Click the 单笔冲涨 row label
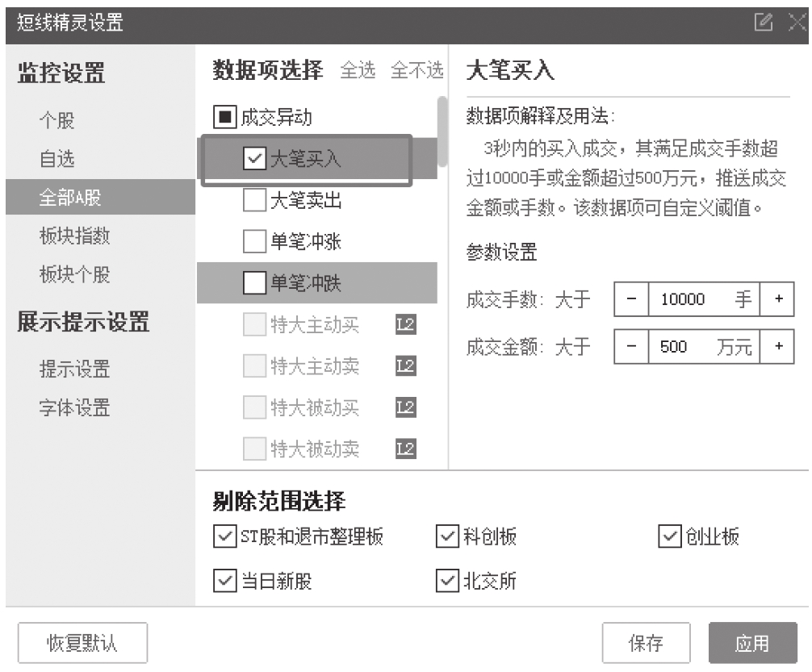 pyautogui.click(x=306, y=242)
